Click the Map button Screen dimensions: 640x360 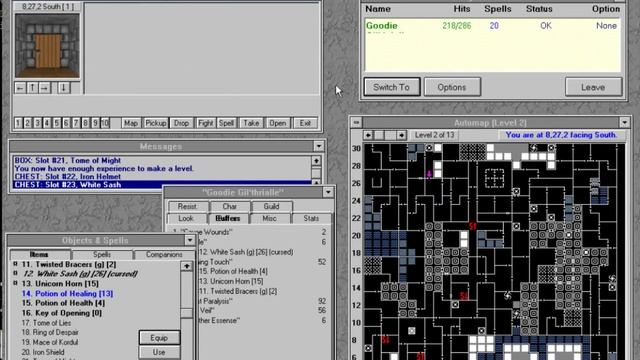pos(131,123)
